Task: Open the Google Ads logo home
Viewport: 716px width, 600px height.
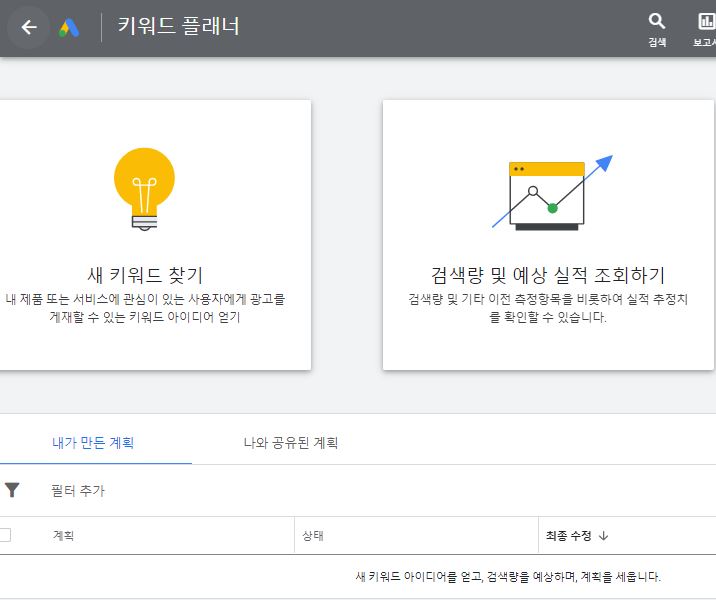Action: point(69,28)
